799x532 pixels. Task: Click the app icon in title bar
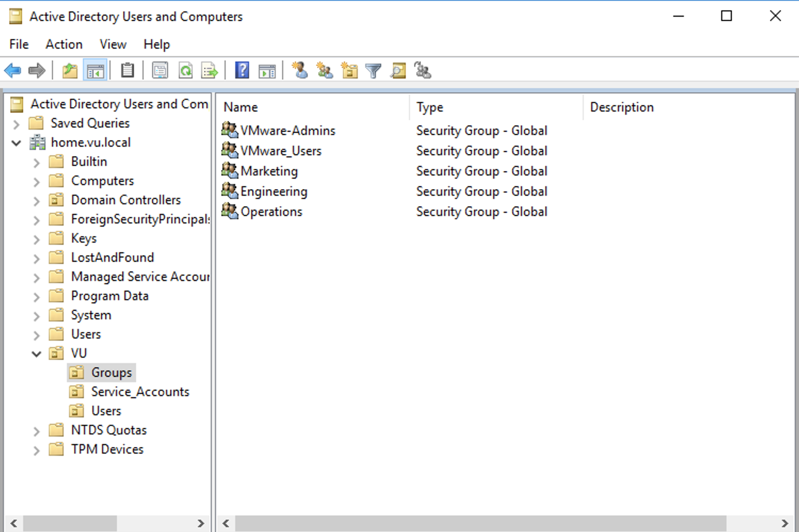[x=16, y=17]
